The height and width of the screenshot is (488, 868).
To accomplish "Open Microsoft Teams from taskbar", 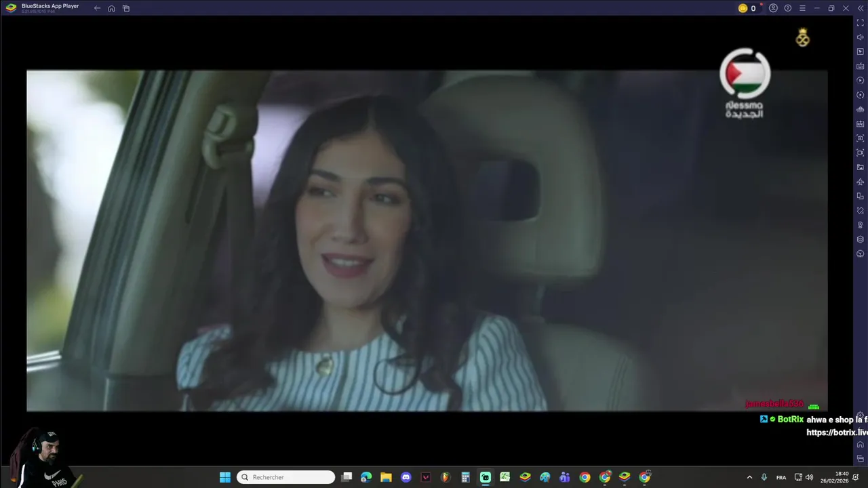I will (564, 477).
